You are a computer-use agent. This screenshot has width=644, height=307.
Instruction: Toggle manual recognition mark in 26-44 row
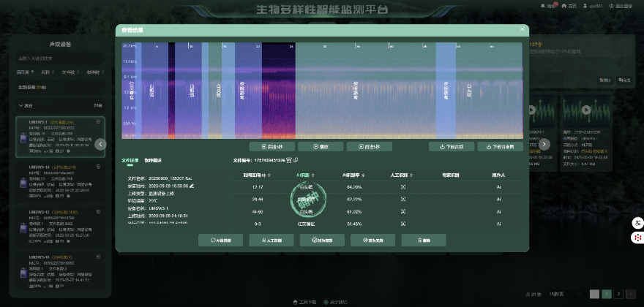(402, 199)
